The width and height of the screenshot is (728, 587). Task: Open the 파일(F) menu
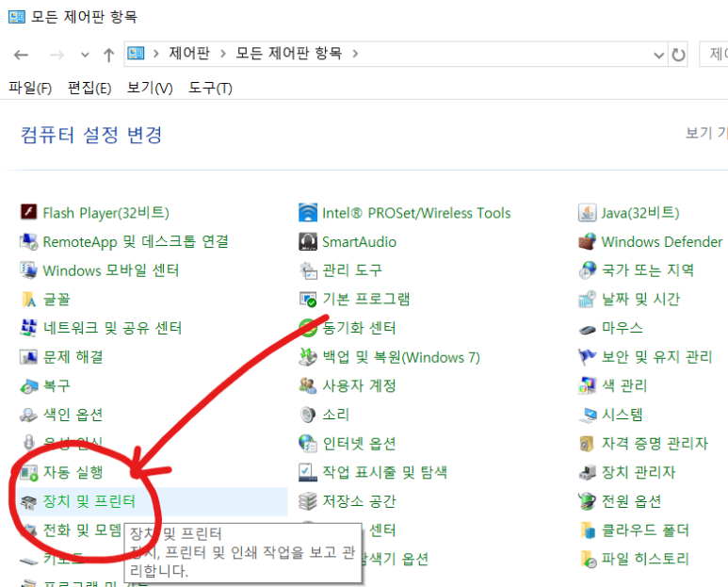click(30, 88)
